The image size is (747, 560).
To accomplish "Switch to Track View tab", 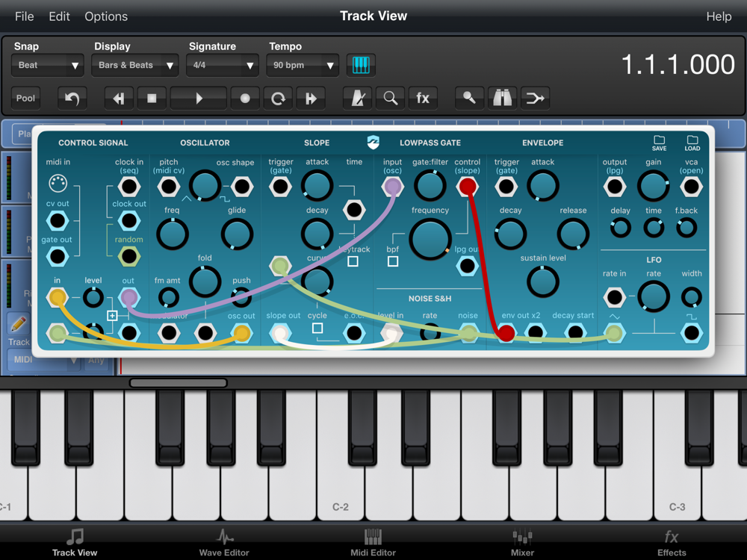I will (x=75, y=542).
